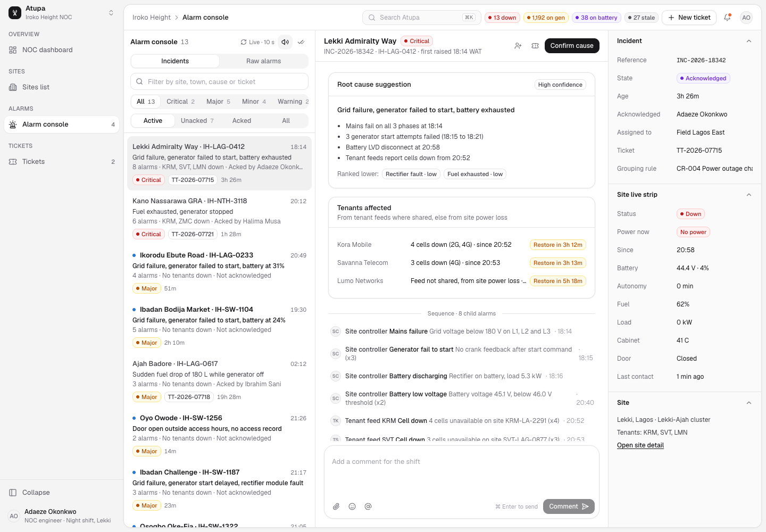Image resolution: width=766 pixels, height=532 pixels.
Task: Collapse the Site section
Action: [x=749, y=403]
